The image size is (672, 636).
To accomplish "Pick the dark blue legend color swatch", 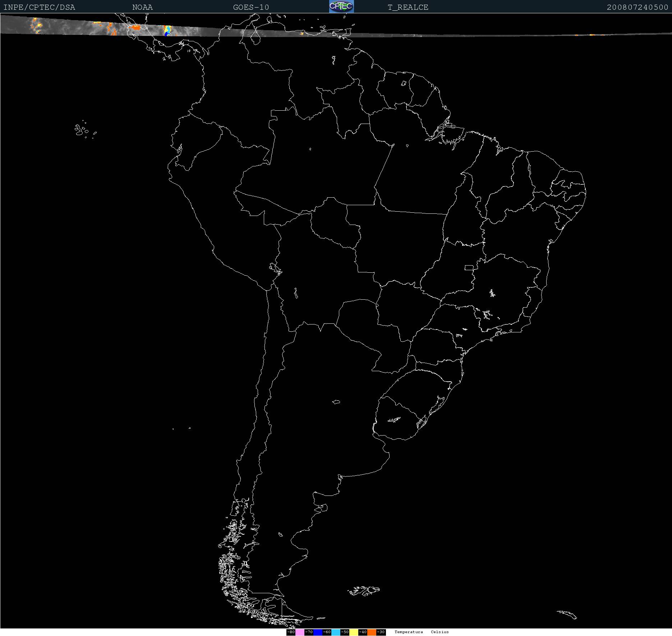I will click(x=318, y=632).
